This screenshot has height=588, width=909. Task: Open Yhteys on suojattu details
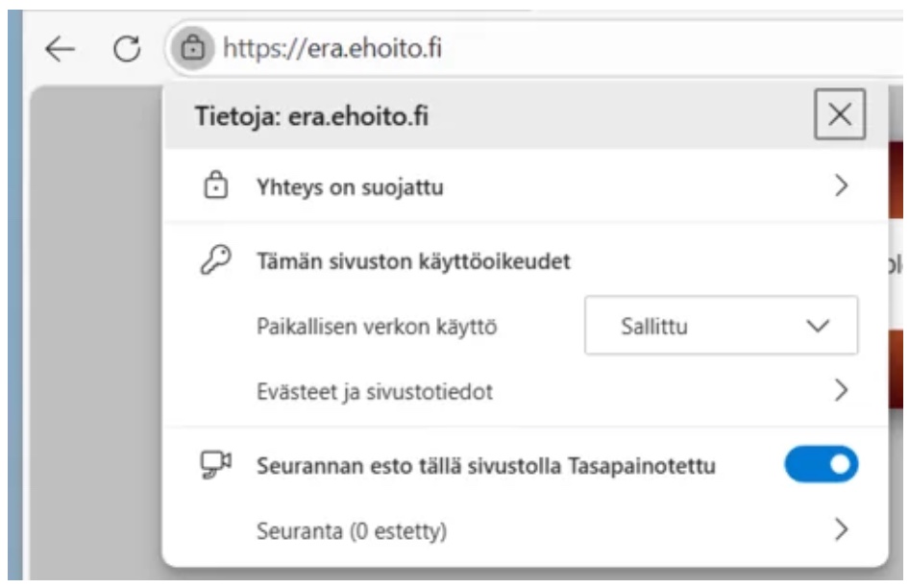coord(350,187)
